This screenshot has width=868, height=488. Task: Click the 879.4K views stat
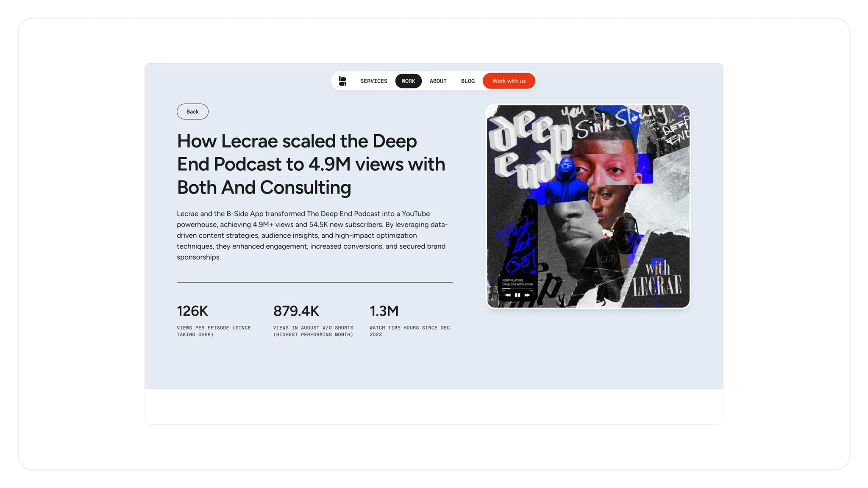(296, 311)
